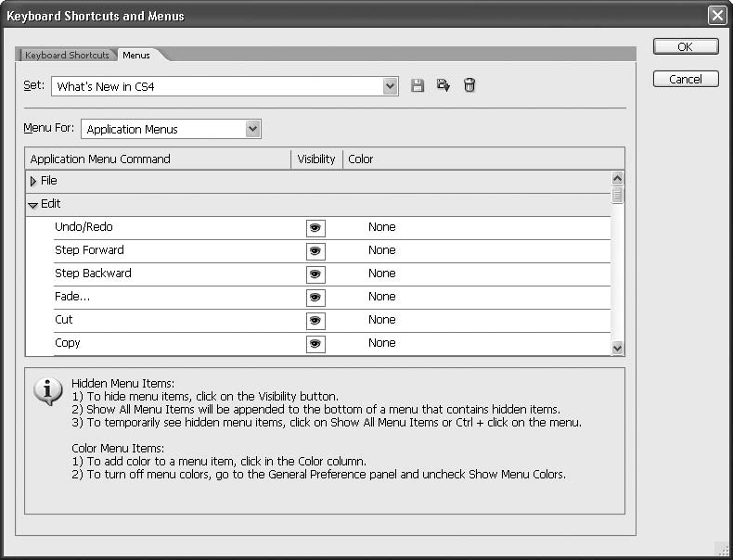Click the info speech bubble icon
733x560 pixels.
click(x=47, y=391)
